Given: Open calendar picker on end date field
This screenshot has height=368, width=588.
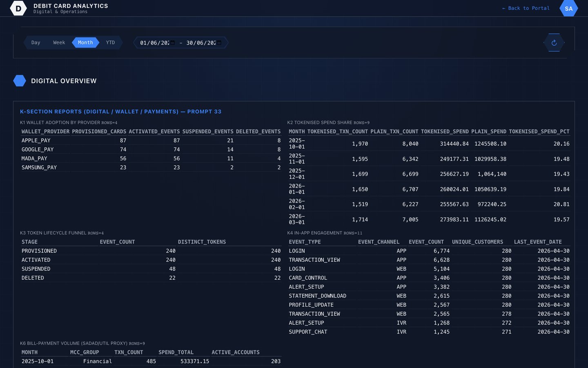Looking at the screenshot, I should tap(219, 43).
